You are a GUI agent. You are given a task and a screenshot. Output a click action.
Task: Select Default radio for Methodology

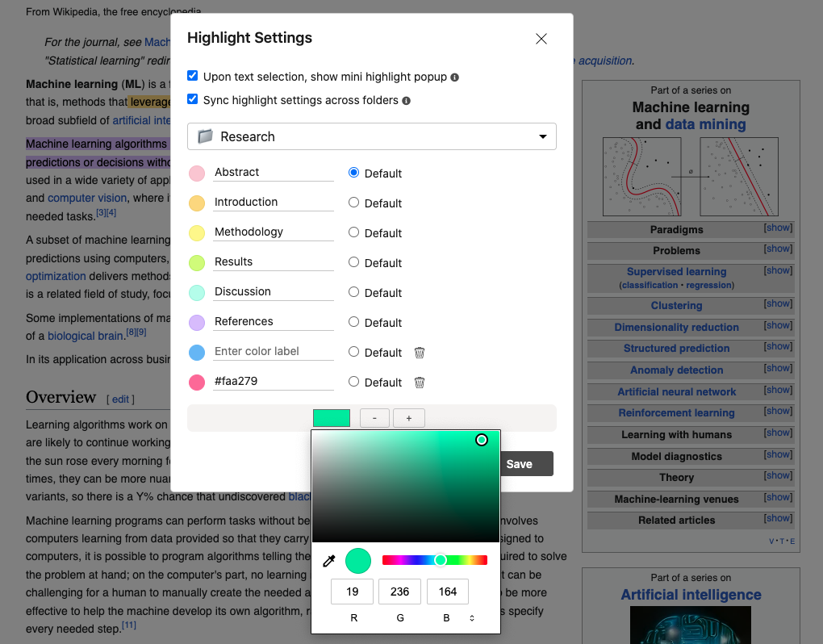[x=353, y=232]
